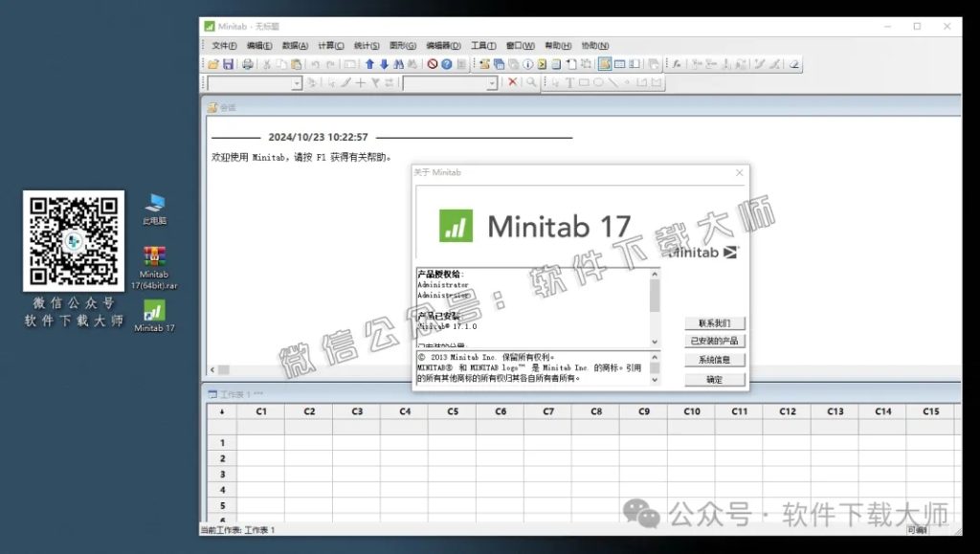Image resolution: width=980 pixels, height=554 pixels.
Task: Save the current Minitab project
Action: [x=229, y=64]
